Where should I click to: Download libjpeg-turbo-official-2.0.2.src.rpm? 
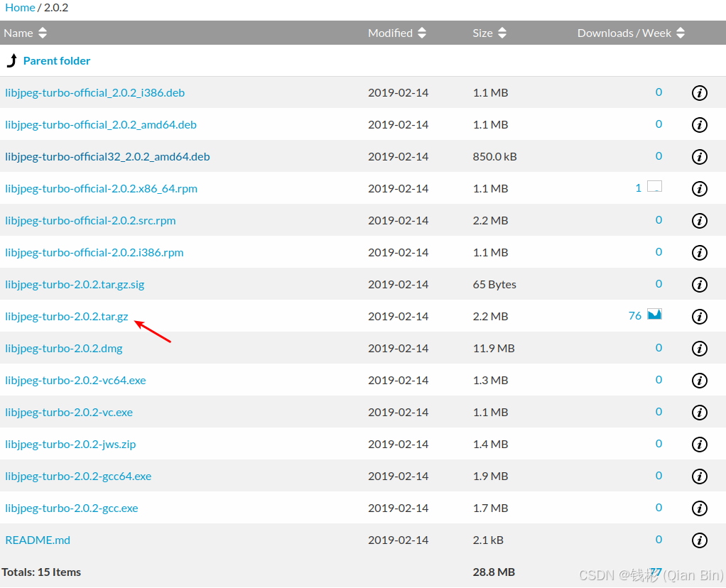coord(90,220)
